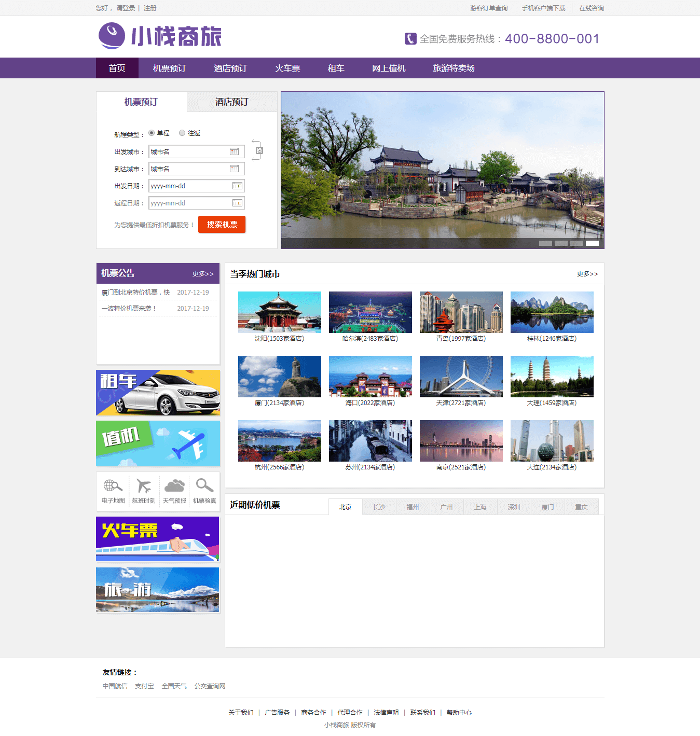Viewport: 700px width, 736px height.
Task: Select the last carousel slide indicator
Action: 592,243
